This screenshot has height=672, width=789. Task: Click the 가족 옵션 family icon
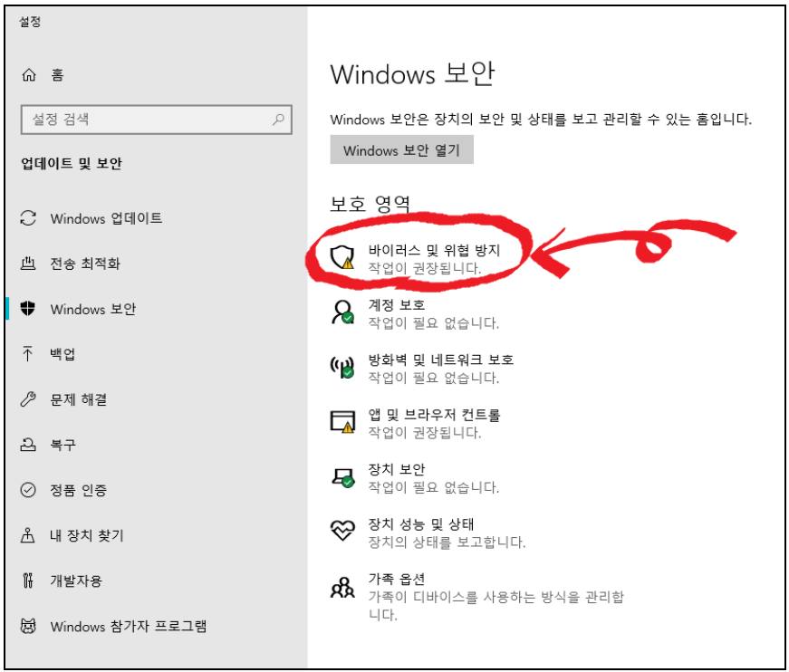342,587
